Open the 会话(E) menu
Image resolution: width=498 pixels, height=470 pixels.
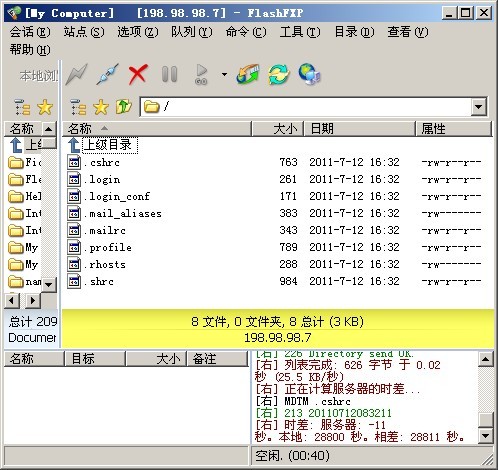(x=30, y=32)
